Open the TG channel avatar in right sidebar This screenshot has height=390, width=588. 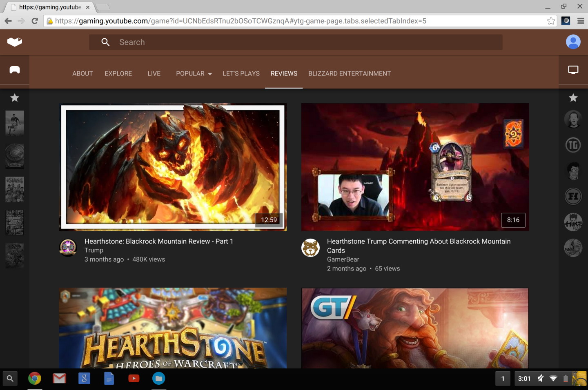pyautogui.click(x=573, y=145)
